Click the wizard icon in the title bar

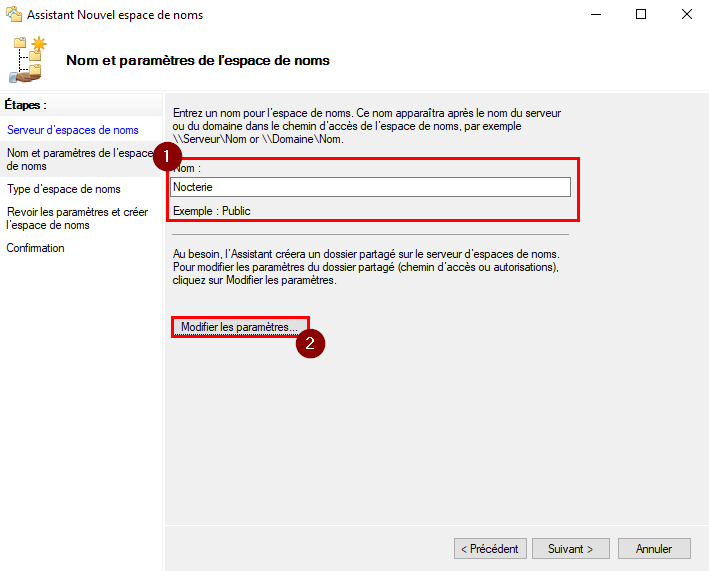[x=14, y=15]
